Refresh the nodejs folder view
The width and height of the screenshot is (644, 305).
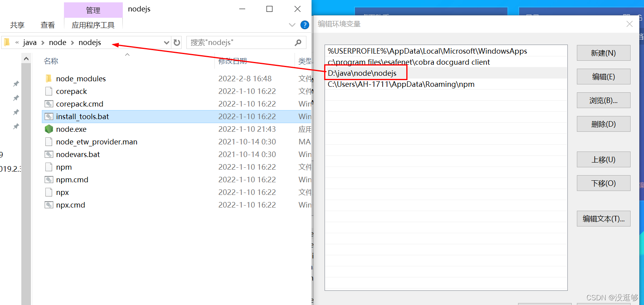[177, 43]
